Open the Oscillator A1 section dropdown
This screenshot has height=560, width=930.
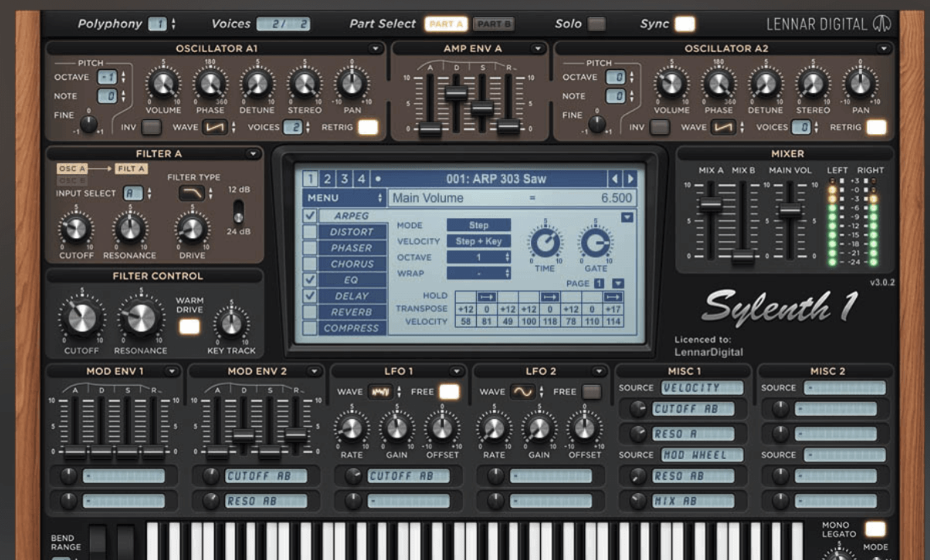(x=375, y=49)
